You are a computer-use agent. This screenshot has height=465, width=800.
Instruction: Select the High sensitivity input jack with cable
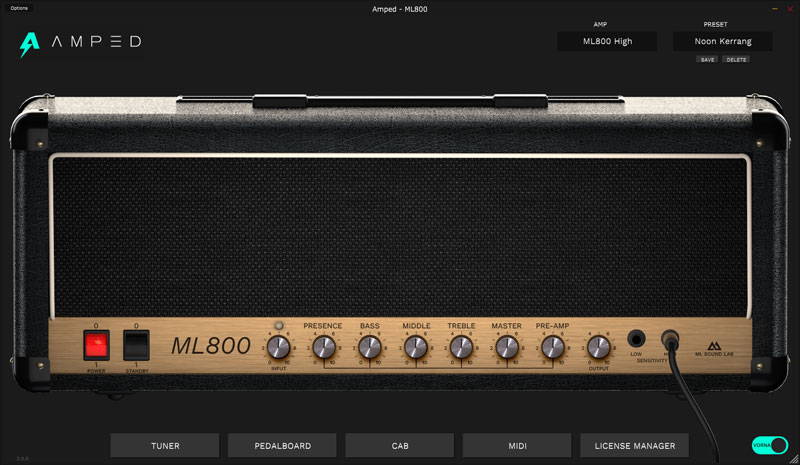click(670, 338)
